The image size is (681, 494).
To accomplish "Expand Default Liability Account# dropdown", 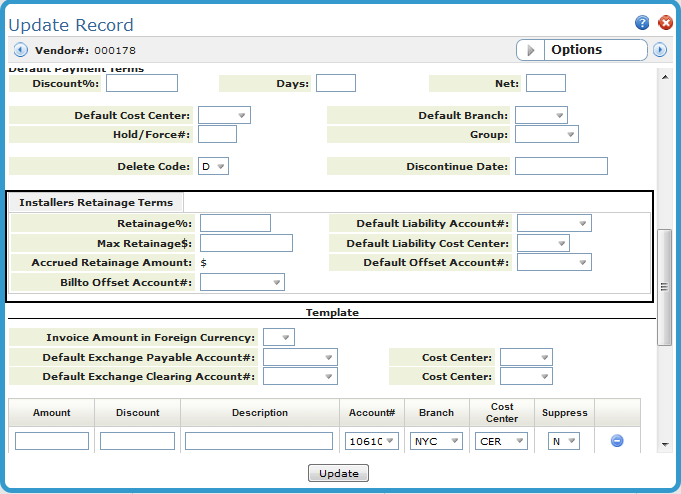I will point(554,223).
